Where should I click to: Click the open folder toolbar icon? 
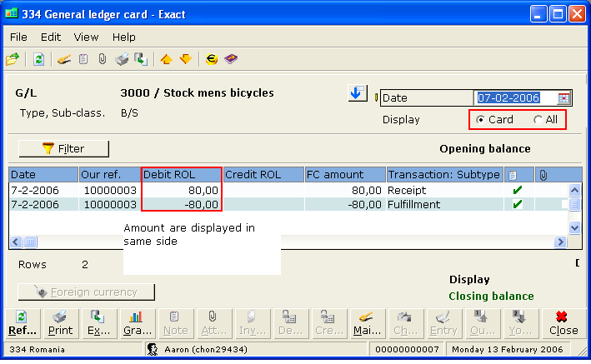(x=13, y=59)
